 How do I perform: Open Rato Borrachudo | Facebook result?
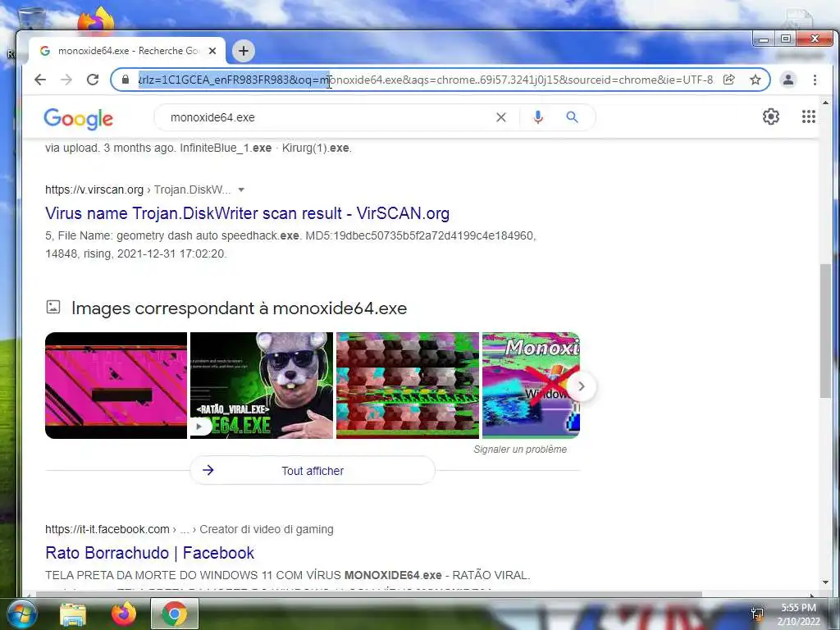pos(149,553)
